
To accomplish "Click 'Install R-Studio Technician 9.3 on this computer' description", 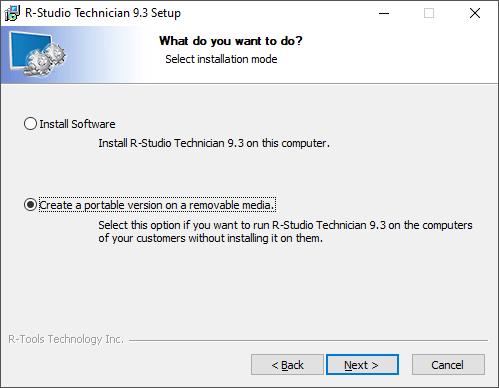I will pos(214,143).
